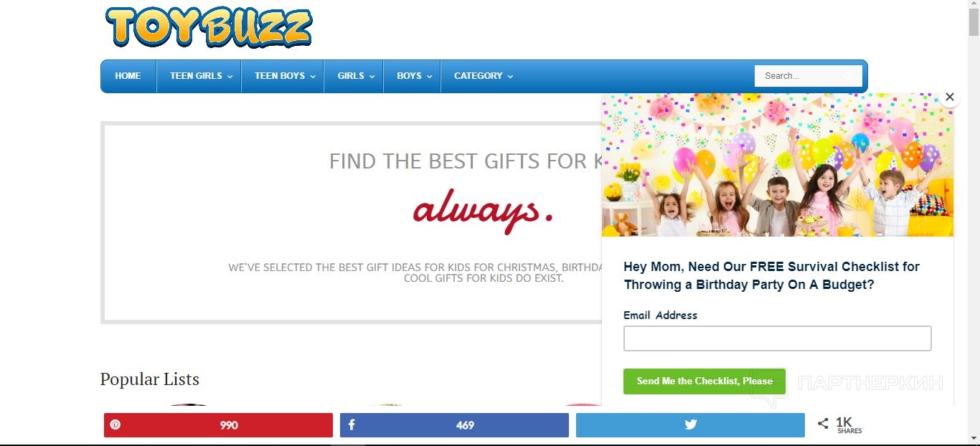Open the Category dropdown menu

(x=483, y=76)
